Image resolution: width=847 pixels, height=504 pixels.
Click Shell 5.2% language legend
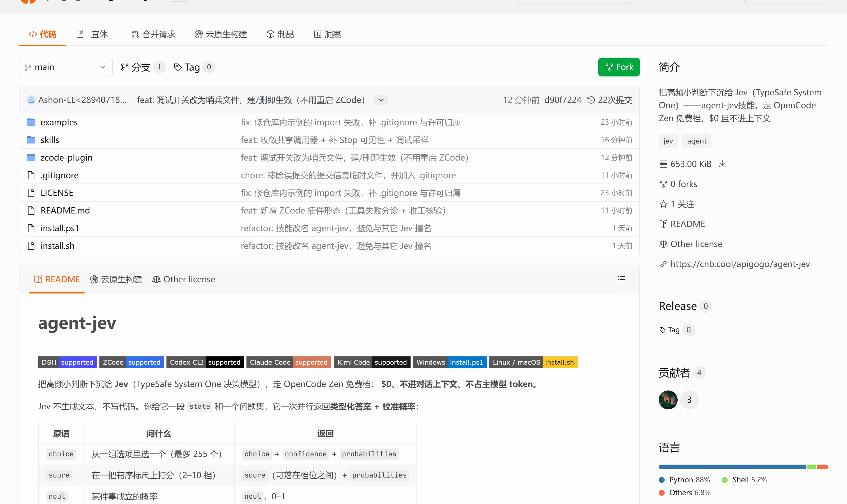click(x=744, y=480)
